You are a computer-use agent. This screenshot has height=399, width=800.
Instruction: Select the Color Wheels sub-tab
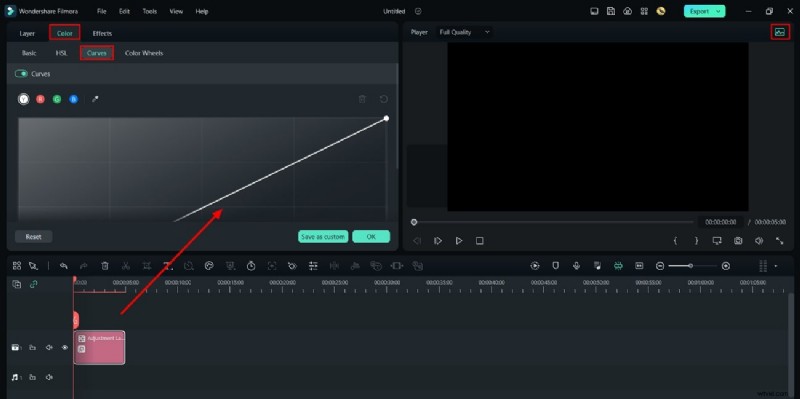(144, 53)
